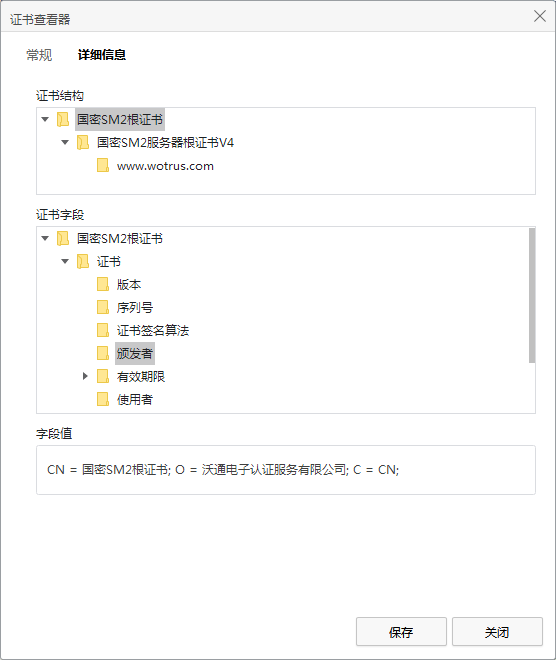This screenshot has height=660, width=556.
Task: Select the 版本 field
Action: click(x=129, y=285)
